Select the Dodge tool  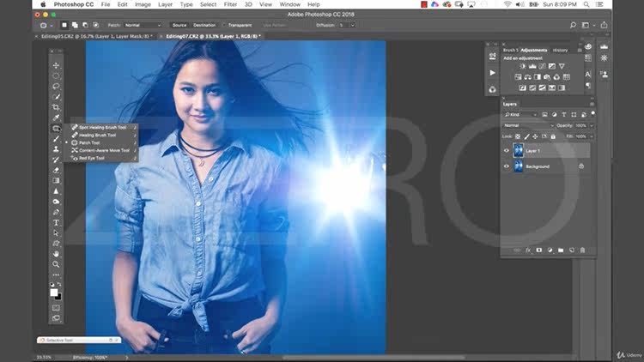(56, 202)
